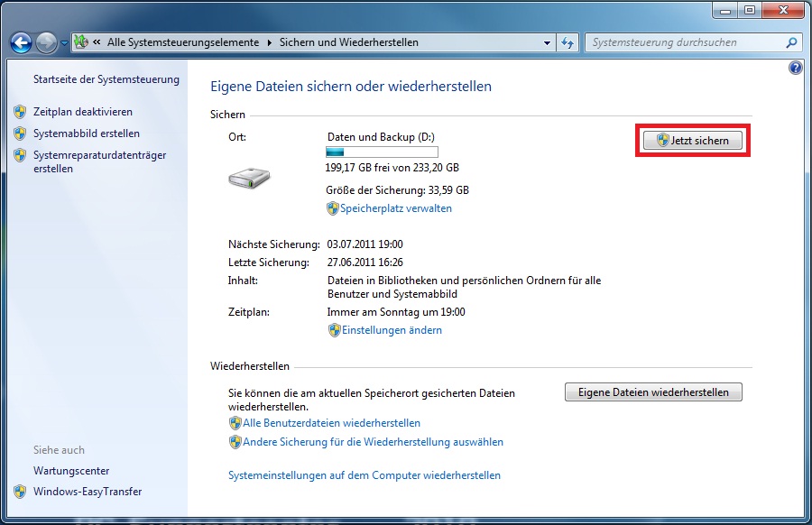Click 'Daten und Backup (D:)' text
Viewport: 812px width, 525px height.
click(x=381, y=137)
